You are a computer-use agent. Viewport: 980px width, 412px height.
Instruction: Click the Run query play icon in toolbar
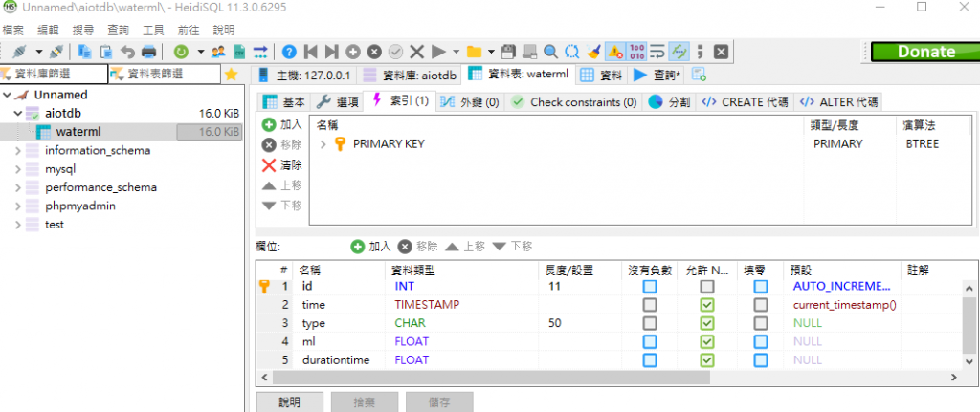438,52
